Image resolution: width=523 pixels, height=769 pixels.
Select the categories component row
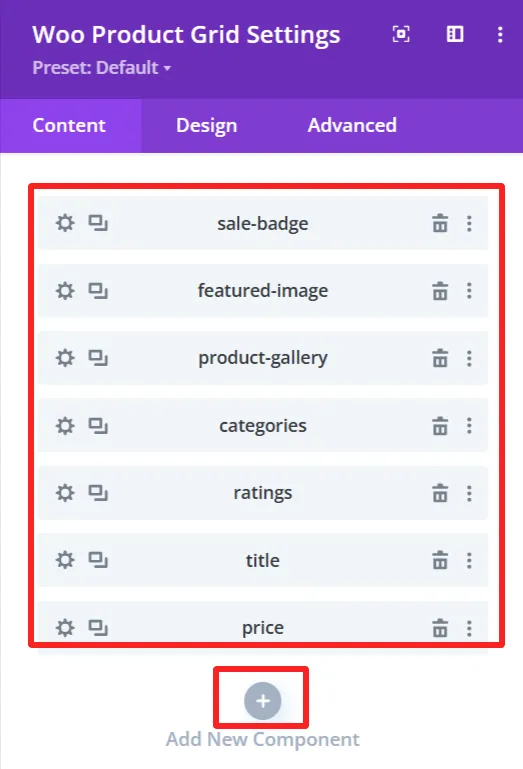(x=263, y=426)
